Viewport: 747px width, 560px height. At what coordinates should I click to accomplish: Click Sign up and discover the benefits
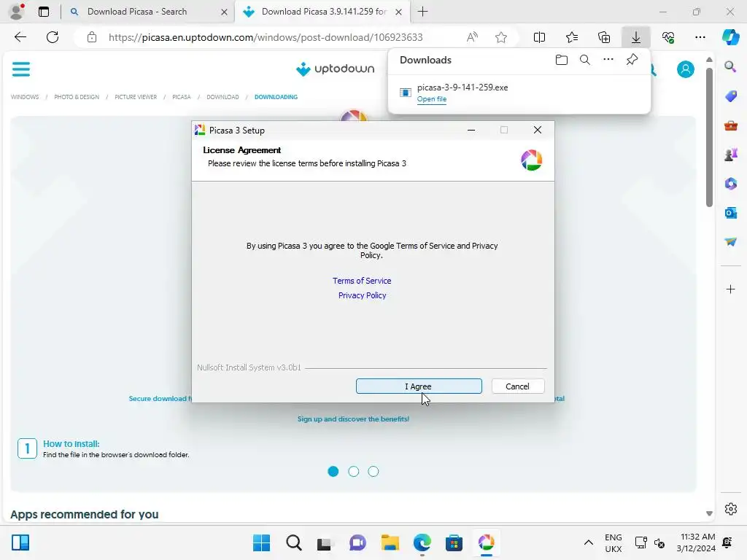(x=353, y=419)
